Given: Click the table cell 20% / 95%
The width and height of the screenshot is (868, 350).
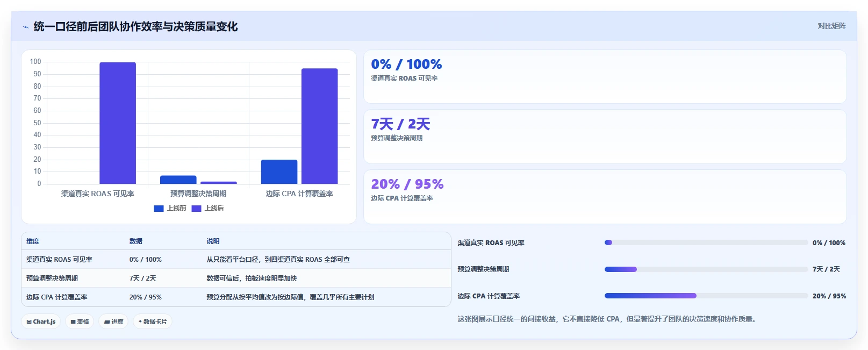Looking at the screenshot, I should tap(146, 297).
